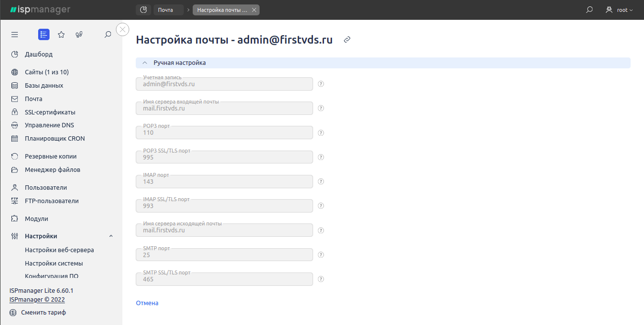Viewport: 644px width, 325px height.
Task: Click the IMAP порт field showing 143
Action: [x=224, y=182]
